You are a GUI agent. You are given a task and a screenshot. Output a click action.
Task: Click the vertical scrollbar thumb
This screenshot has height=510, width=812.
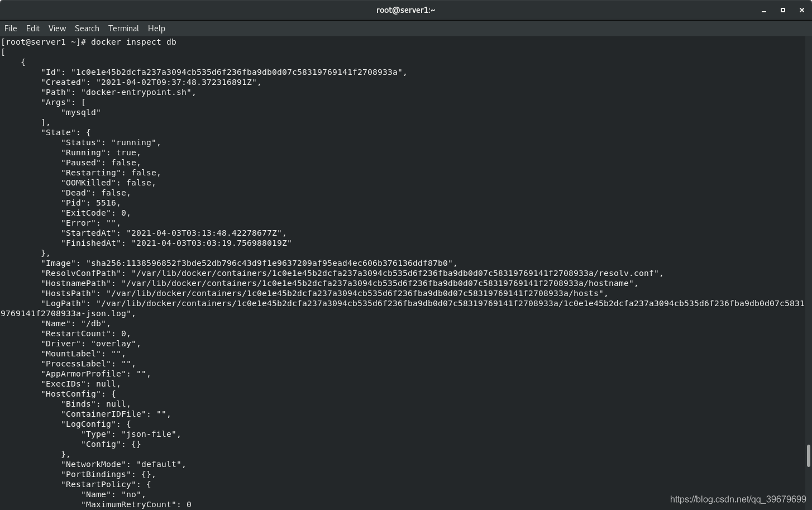point(808,455)
